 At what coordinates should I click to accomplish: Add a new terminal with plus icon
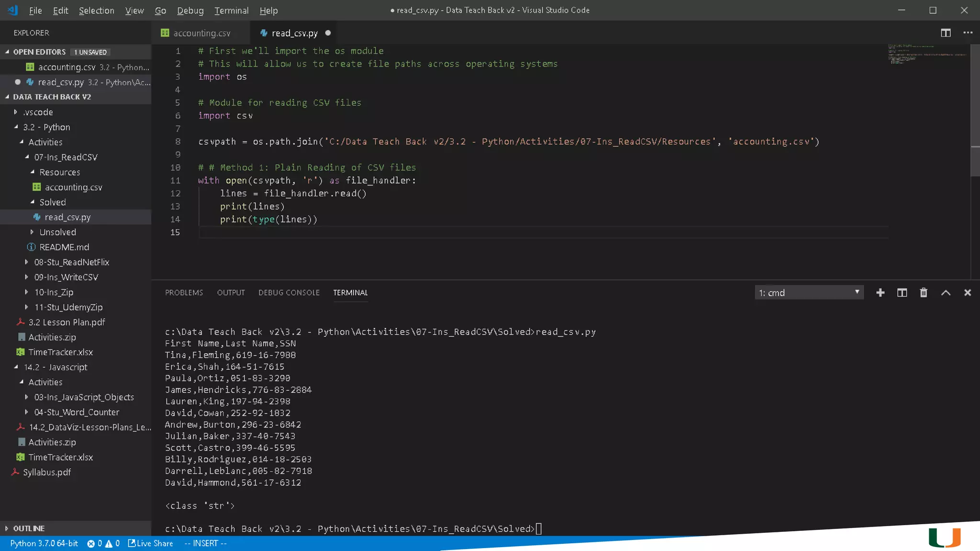pos(880,293)
